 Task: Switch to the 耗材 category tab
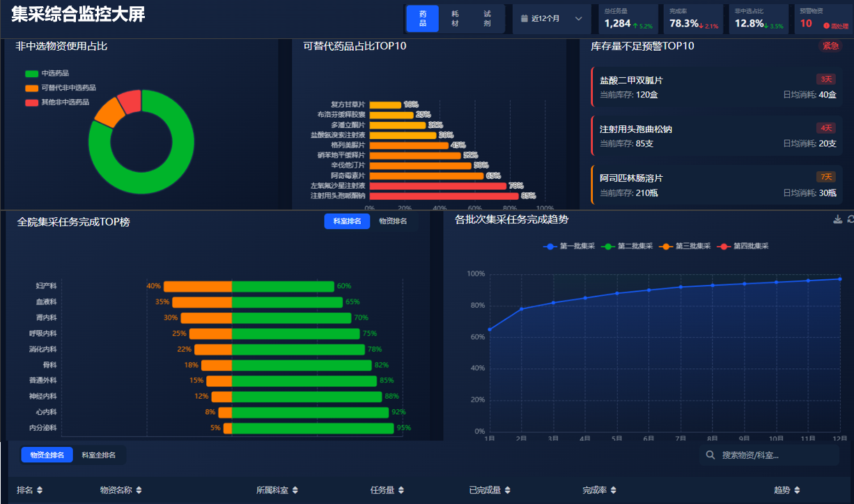tap(455, 19)
